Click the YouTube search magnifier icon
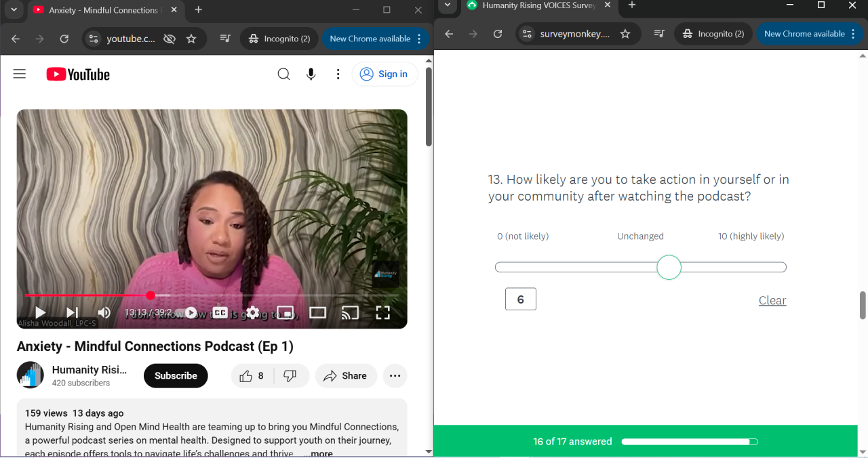The width and height of the screenshot is (868, 458). coord(283,75)
